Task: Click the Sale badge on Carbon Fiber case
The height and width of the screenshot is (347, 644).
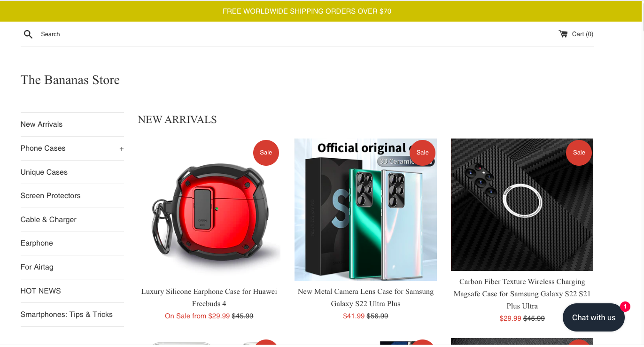Action: [x=579, y=153]
